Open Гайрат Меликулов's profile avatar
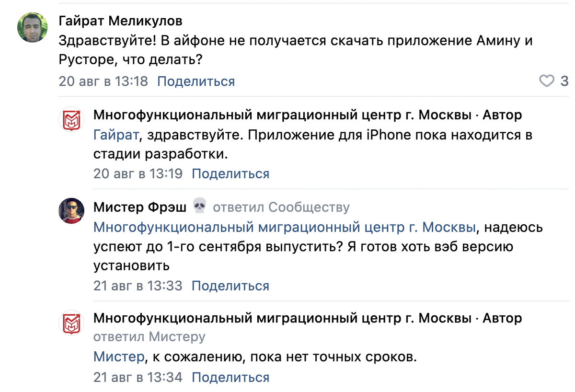Viewport: 575px width, 392px height. click(33, 27)
